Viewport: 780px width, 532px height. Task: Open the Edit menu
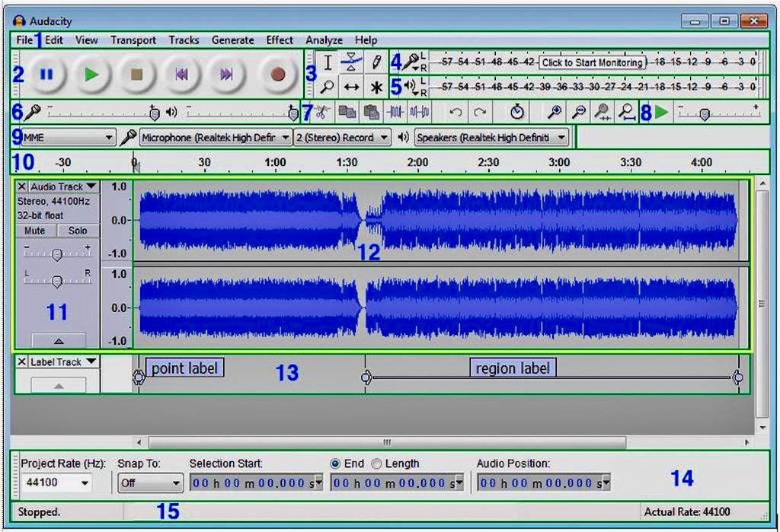pyautogui.click(x=54, y=40)
